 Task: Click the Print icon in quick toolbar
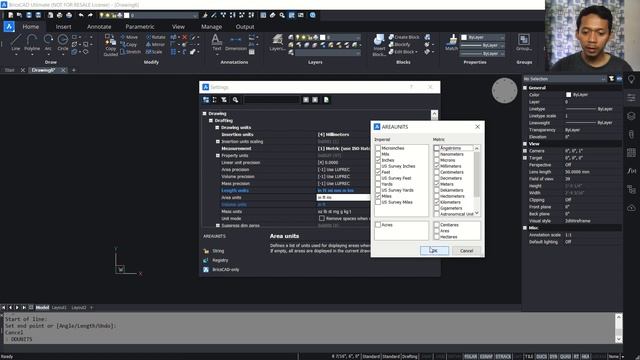59,15
